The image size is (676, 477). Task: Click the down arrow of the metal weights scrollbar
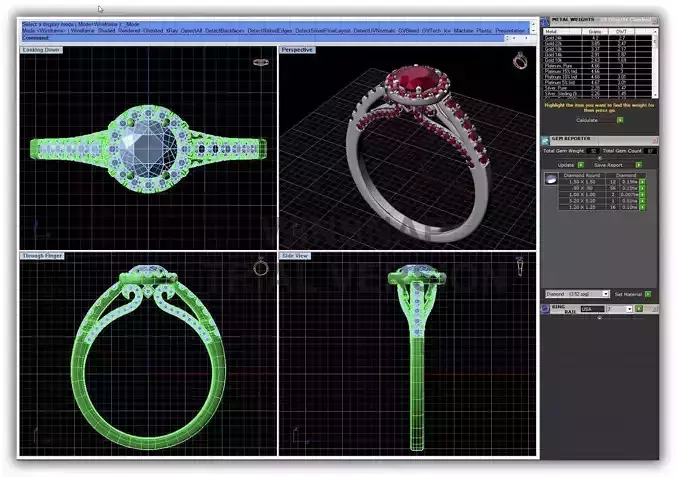pyautogui.click(x=655, y=95)
